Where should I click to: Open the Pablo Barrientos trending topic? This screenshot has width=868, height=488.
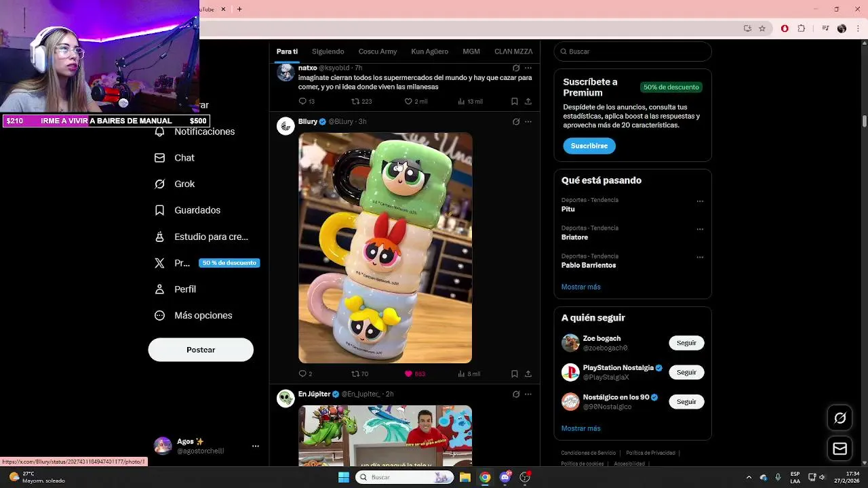pyautogui.click(x=589, y=265)
